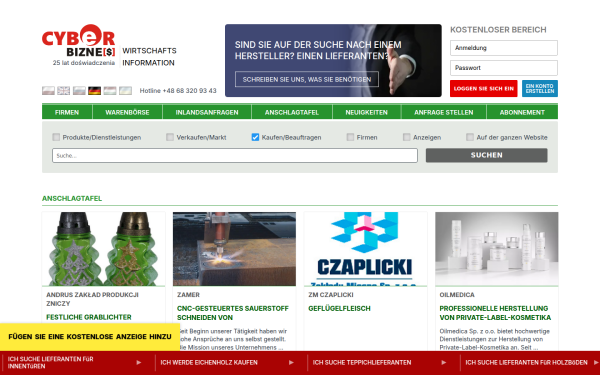Click into the Suche search box
This screenshot has width=600, height=375.
click(x=235, y=155)
